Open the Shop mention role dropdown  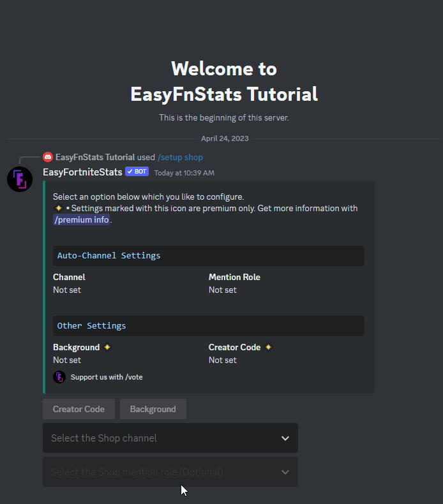coord(160,472)
